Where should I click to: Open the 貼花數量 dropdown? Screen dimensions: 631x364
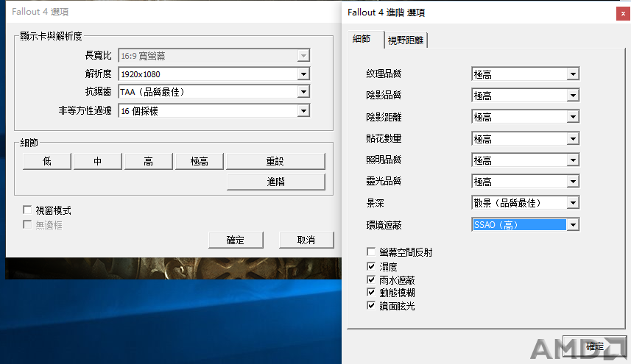525,139
